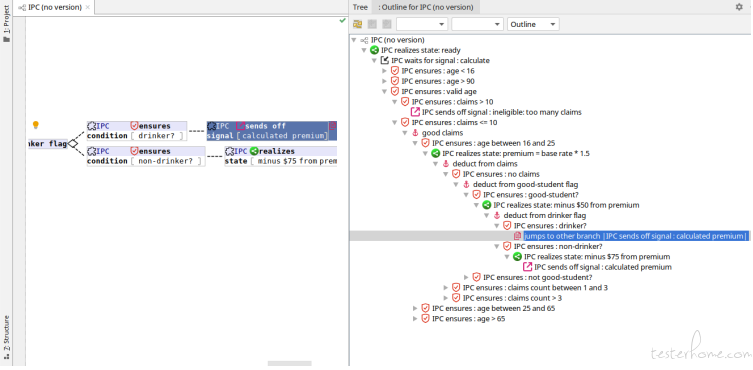
Task: Click green state icon of 'realizes state: ready'
Action: pyautogui.click(x=375, y=50)
